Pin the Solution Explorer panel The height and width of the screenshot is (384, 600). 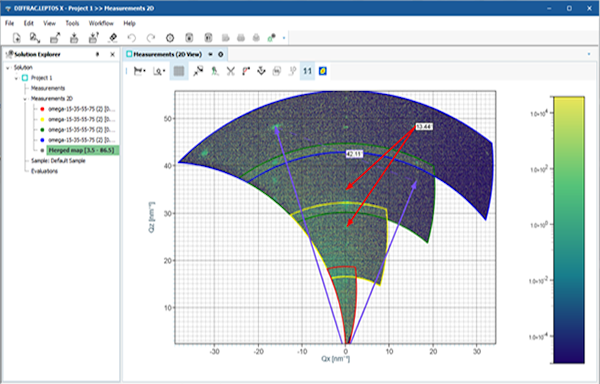coord(98,54)
